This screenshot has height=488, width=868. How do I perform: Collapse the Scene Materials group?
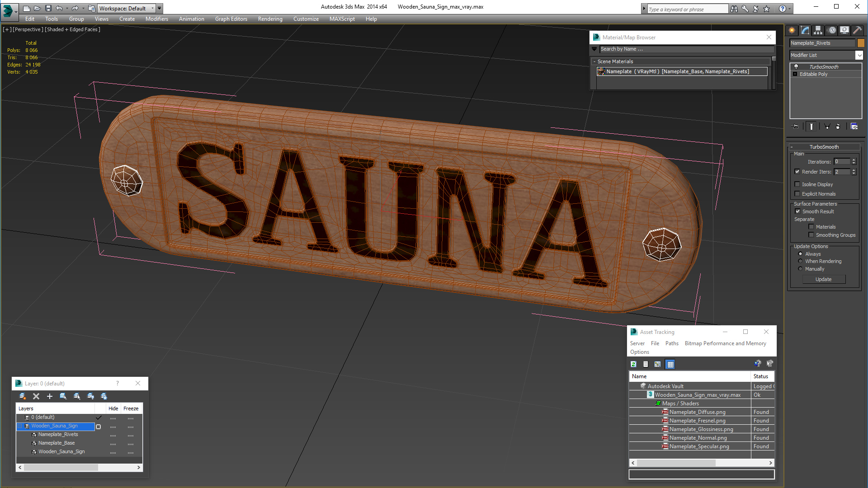(x=594, y=61)
